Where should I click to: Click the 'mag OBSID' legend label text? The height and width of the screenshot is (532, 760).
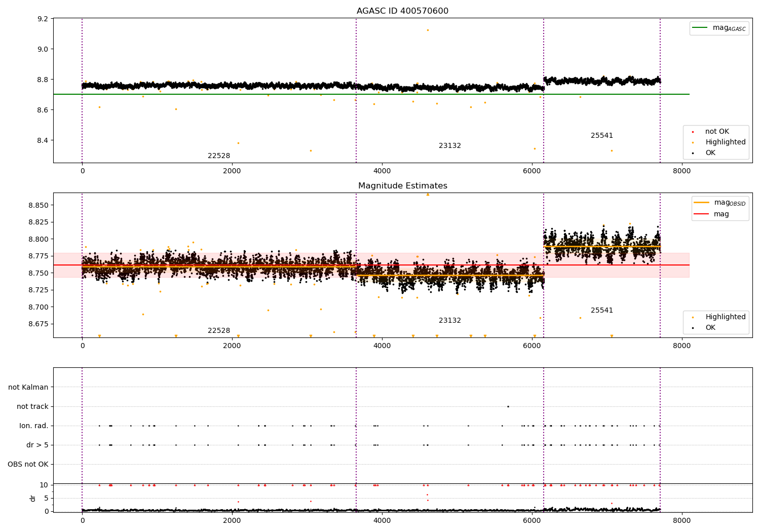click(730, 203)
